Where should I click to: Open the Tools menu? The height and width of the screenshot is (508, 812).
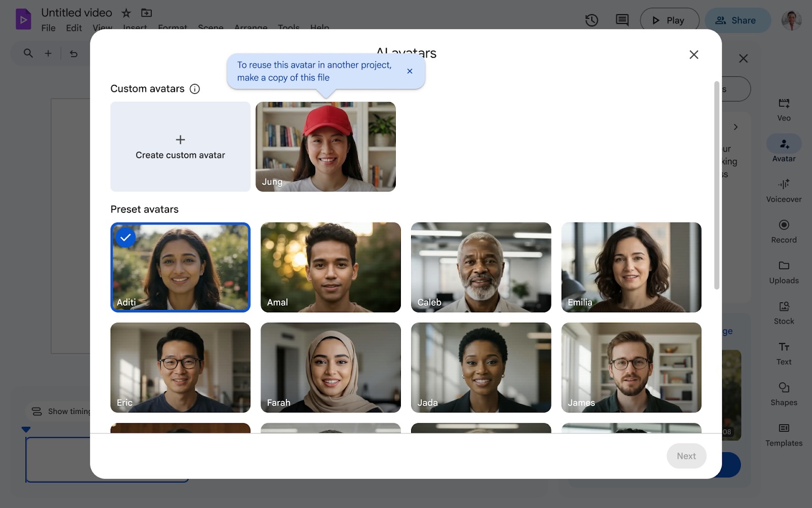click(288, 28)
